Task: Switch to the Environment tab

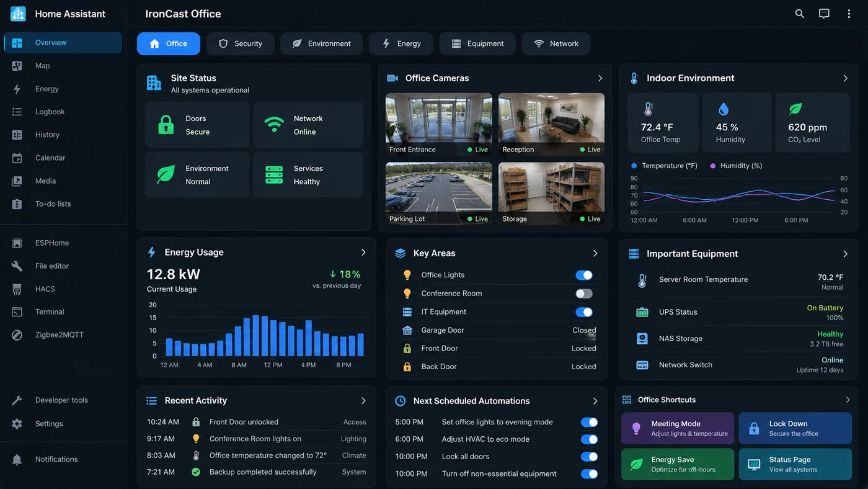Action: coord(321,43)
